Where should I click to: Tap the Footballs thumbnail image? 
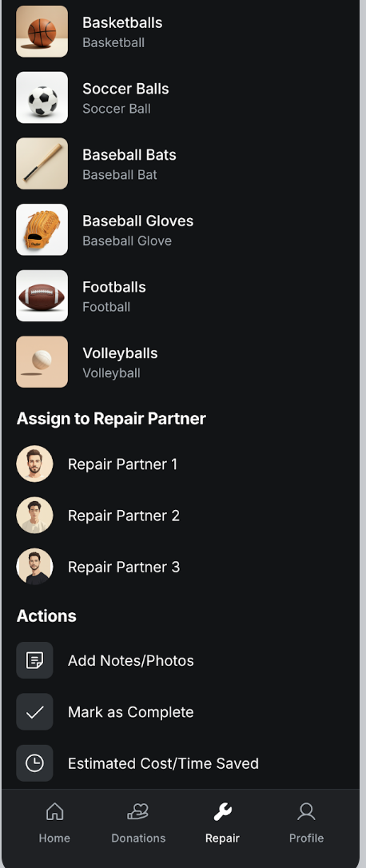[x=42, y=296]
